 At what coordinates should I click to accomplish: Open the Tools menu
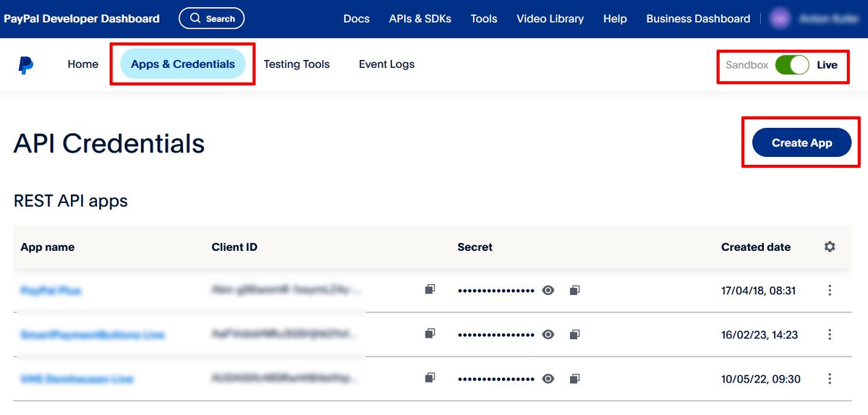click(484, 19)
